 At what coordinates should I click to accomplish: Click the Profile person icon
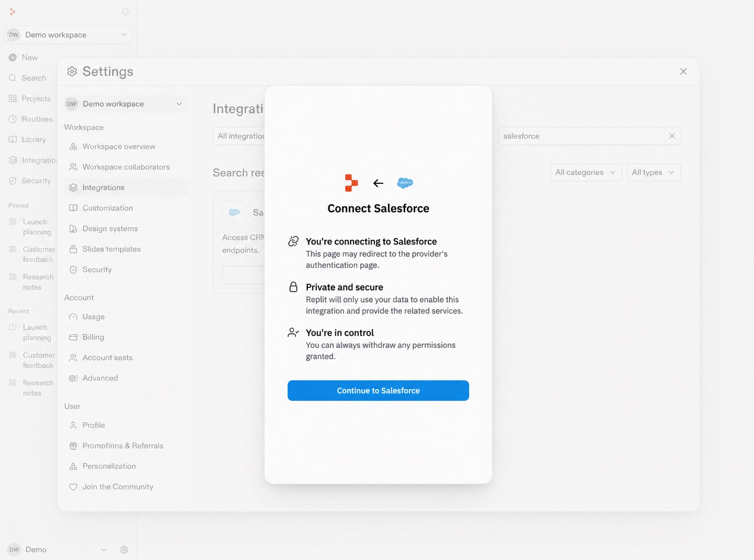pos(73,425)
